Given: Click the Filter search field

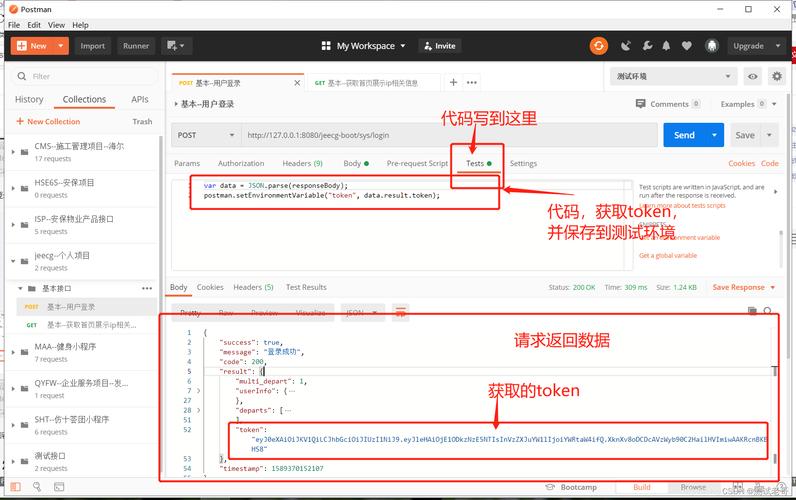Looking at the screenshot, I should coord(84,76).
